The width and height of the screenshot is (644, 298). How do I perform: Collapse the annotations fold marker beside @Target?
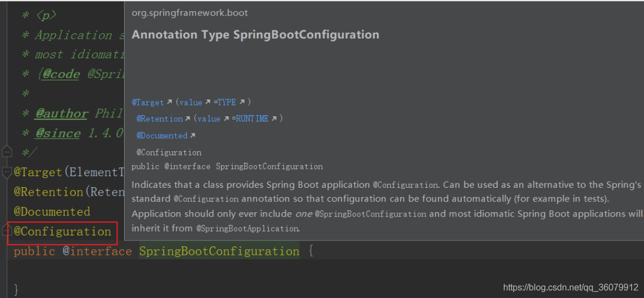point(7,172)
